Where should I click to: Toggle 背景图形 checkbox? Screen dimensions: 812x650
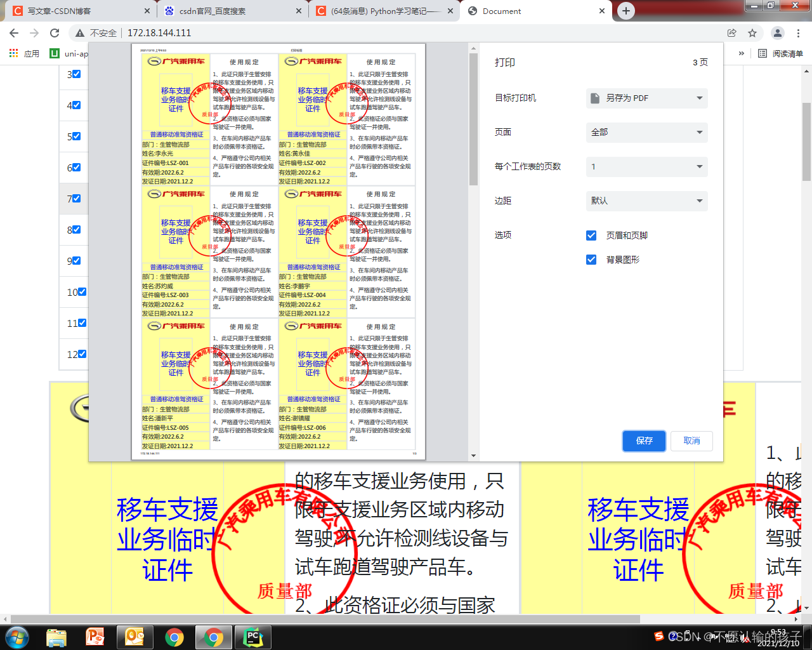pyautogui.click(x=591, y=260)
